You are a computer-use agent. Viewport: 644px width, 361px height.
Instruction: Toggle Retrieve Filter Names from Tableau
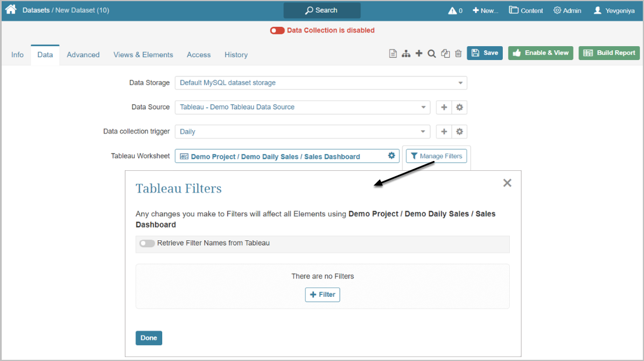[x=146, y=243]
